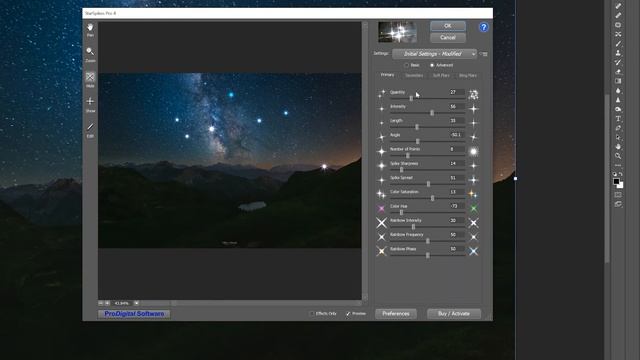640x360 pixels.
Task: Click the green Color Hue star icon
Action: 473,209
